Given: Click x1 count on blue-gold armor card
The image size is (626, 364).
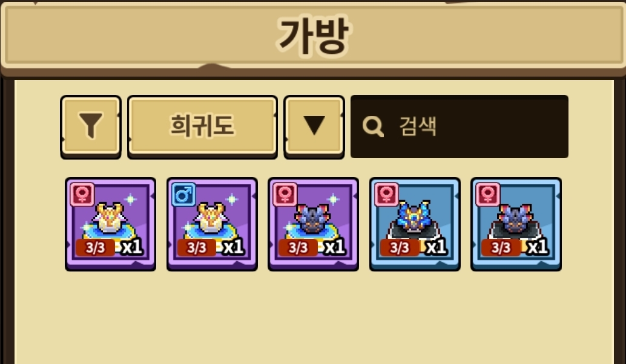Looking at the screenshot, I should point(436,247).
